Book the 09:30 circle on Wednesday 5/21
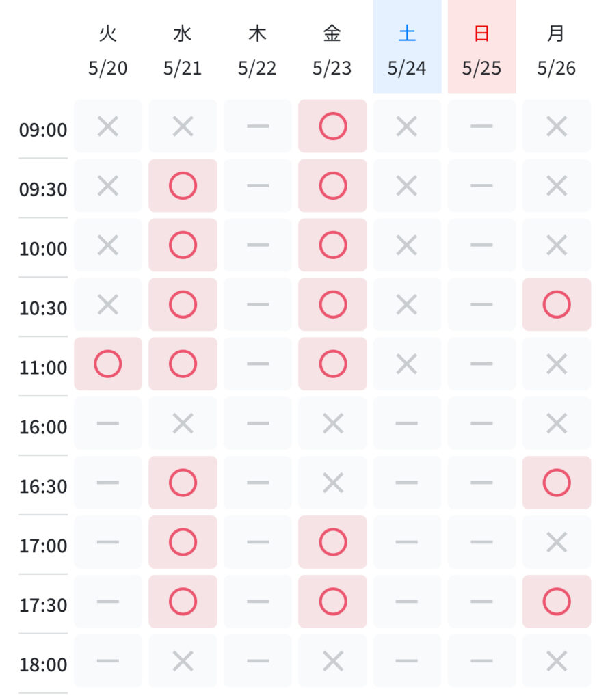Screen dimensions: 610x700 click(183, 185)
